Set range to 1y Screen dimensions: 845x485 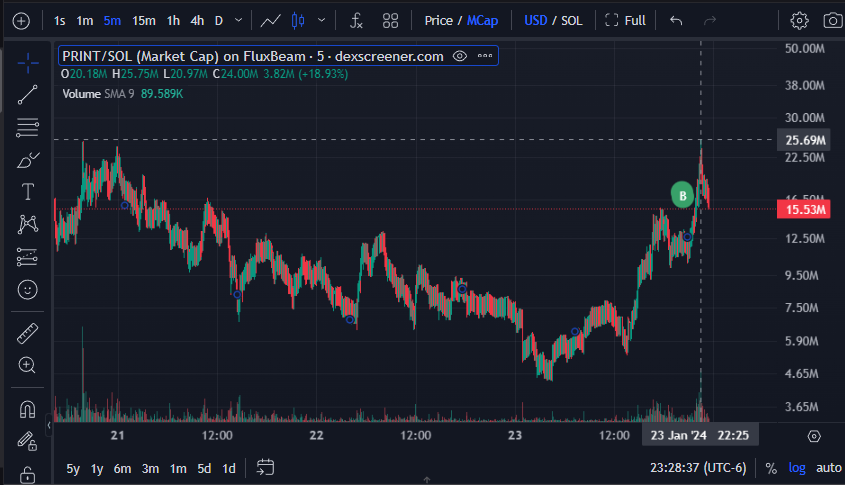(x=97, y=469)
